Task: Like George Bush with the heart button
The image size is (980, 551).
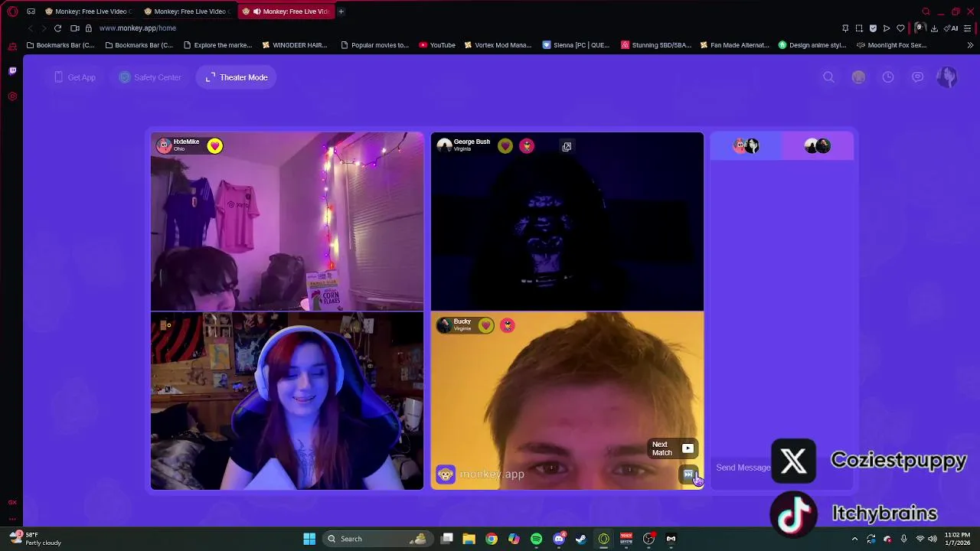Action: click(505, 145)
